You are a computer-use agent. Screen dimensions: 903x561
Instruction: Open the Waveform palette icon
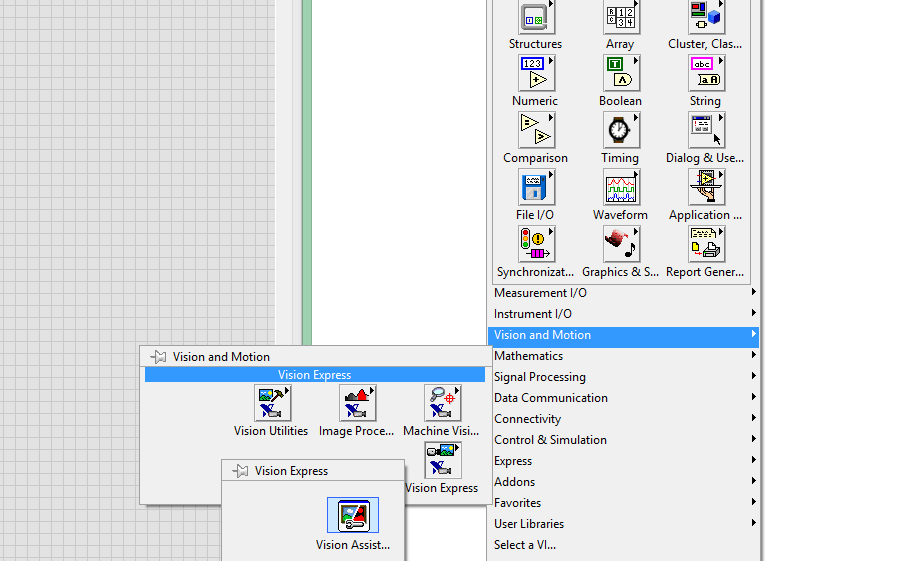621,187
